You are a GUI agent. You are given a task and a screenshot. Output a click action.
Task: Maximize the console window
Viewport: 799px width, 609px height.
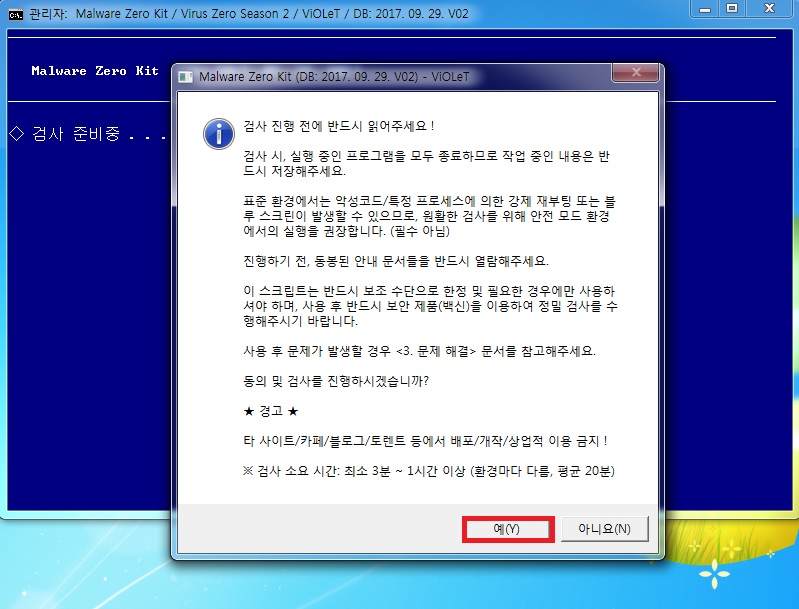click(732, 9)
